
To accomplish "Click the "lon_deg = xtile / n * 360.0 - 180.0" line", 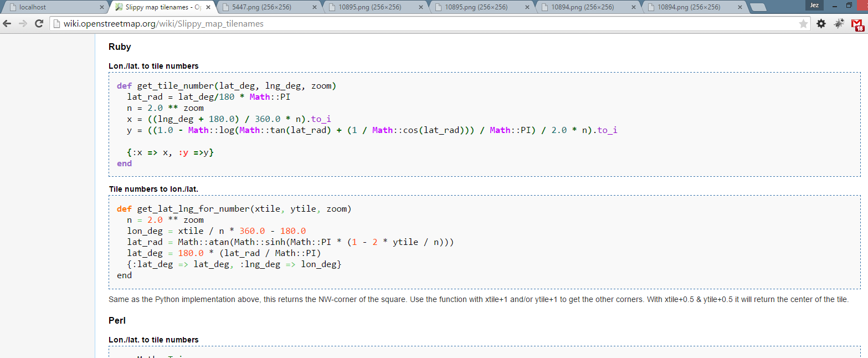I will [217, 231].
